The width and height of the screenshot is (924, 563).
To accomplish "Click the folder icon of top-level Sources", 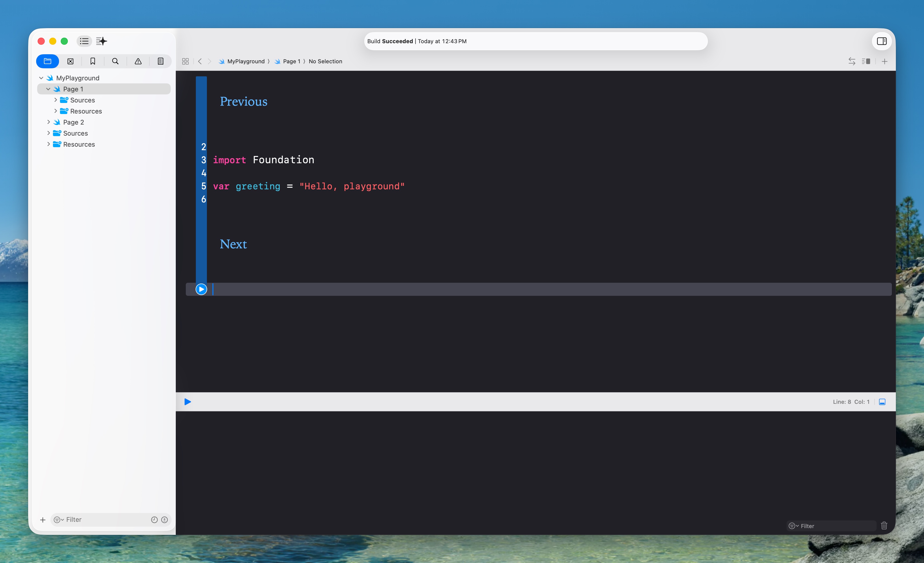I will (57, 133).
